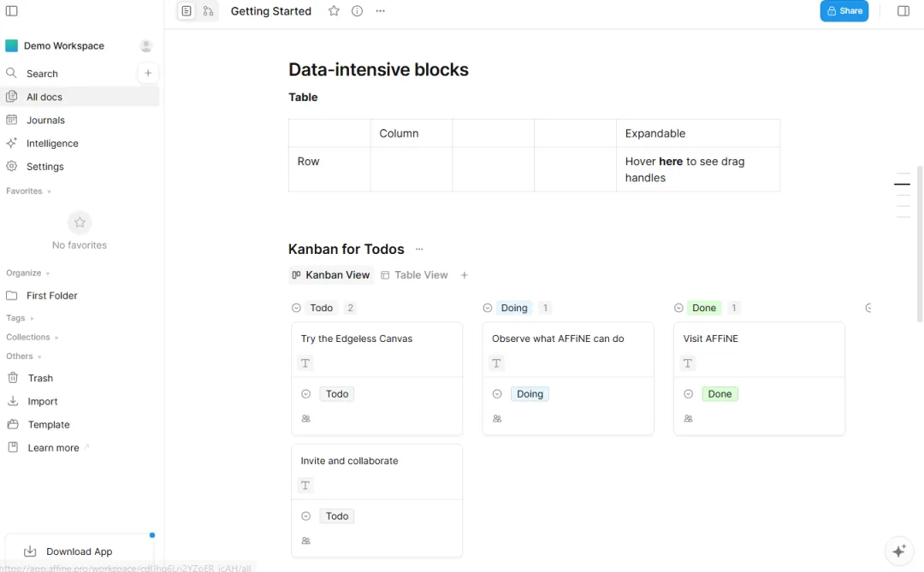Collapse the Organize section
This screenshot has height=572, width=924.
coord(27,273)
